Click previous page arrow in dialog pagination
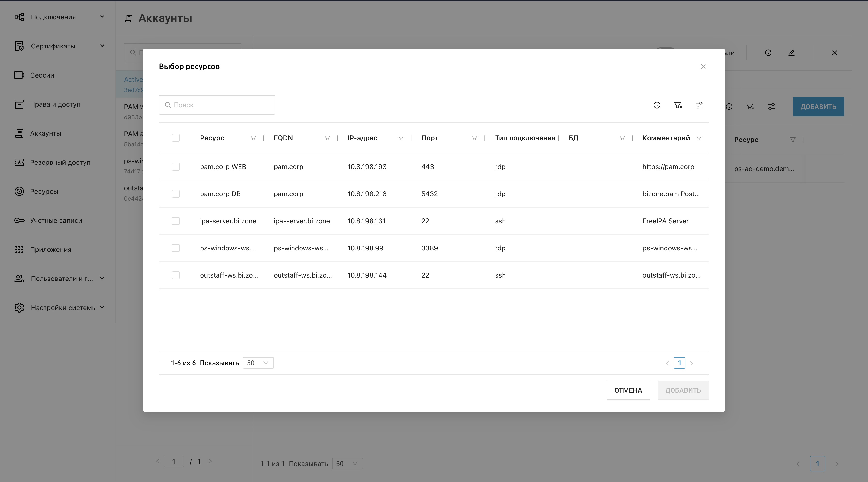Viewport: 868px width, 482px height. coord(667,363)
